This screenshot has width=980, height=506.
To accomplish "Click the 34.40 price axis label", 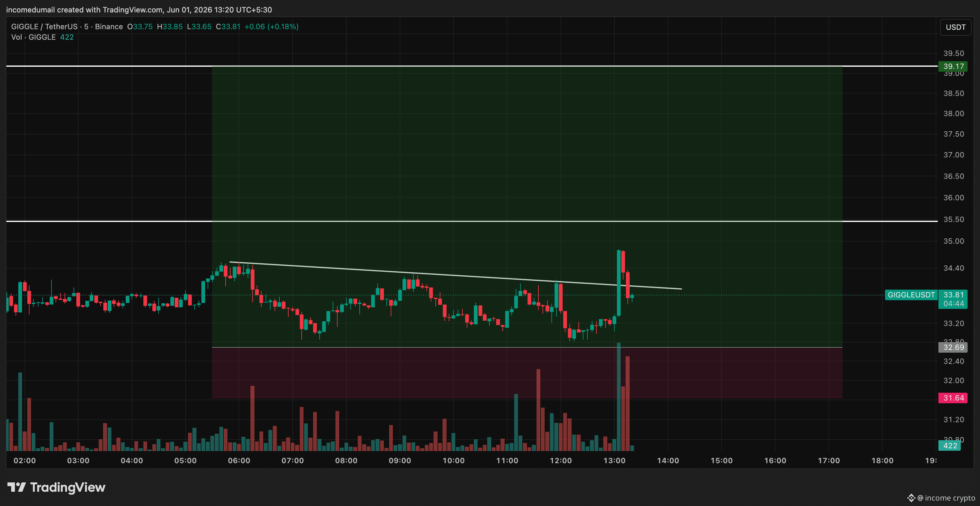I will pos(953,268).
